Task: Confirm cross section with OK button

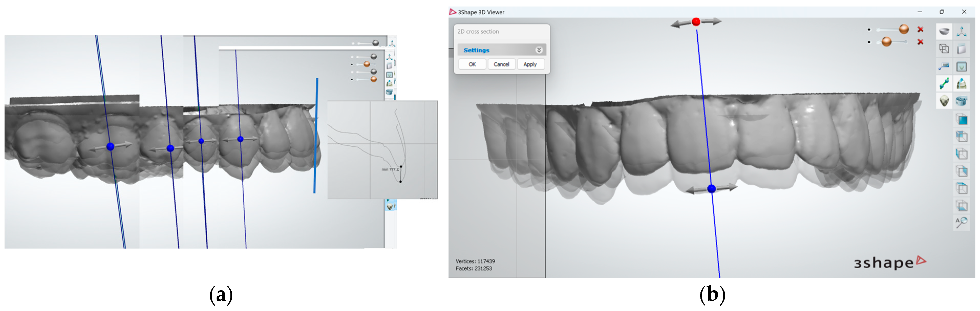Action: (472, 64)
